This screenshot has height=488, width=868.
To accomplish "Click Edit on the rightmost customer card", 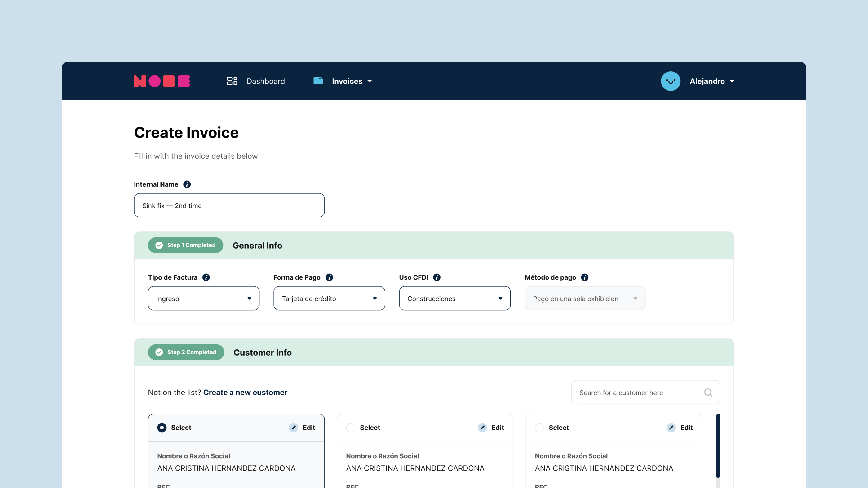I will pos(686,428).
